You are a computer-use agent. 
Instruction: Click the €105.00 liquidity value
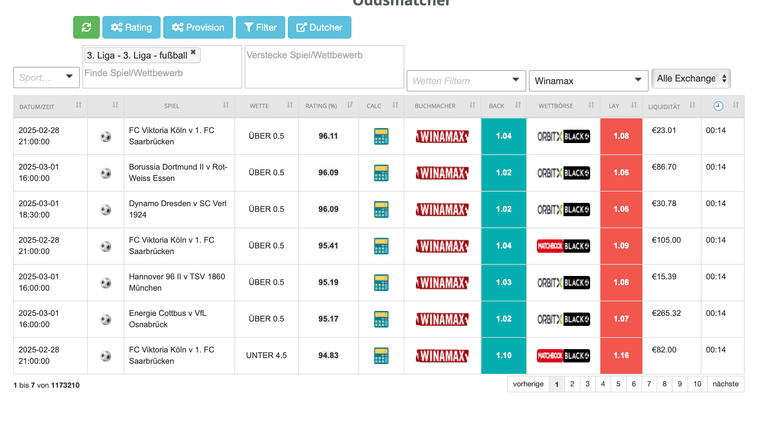(666, 240)
